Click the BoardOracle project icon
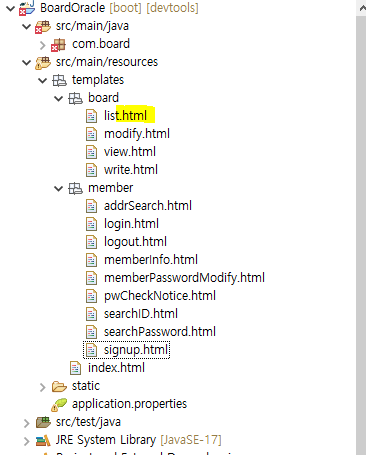 point(27,8)
